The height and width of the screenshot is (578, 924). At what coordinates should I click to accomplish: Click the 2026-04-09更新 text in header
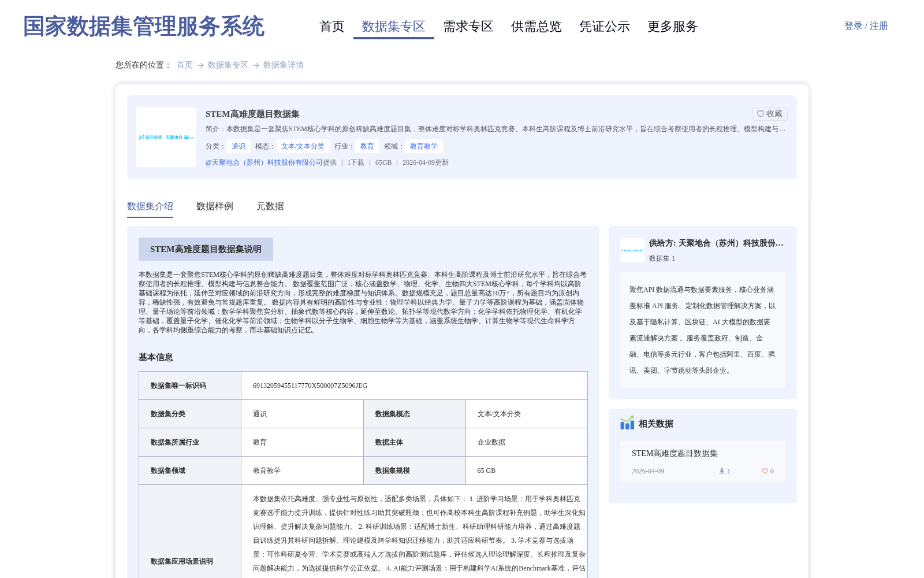coord(426,162)
